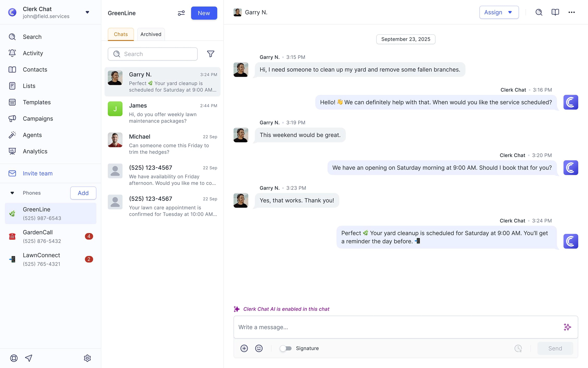This screenshot has height=368, width=588.
Task: Click the schedule message clock icon
Action: (x=518, y=348)
